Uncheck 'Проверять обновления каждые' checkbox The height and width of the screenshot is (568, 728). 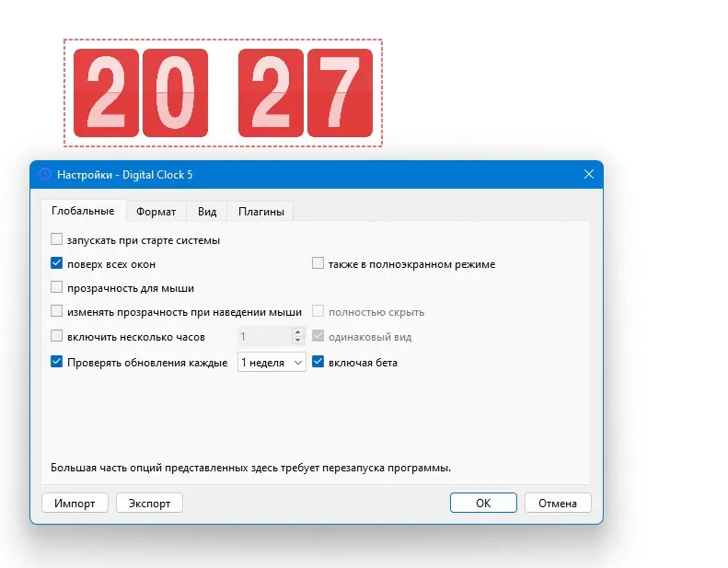click(56, 361)
